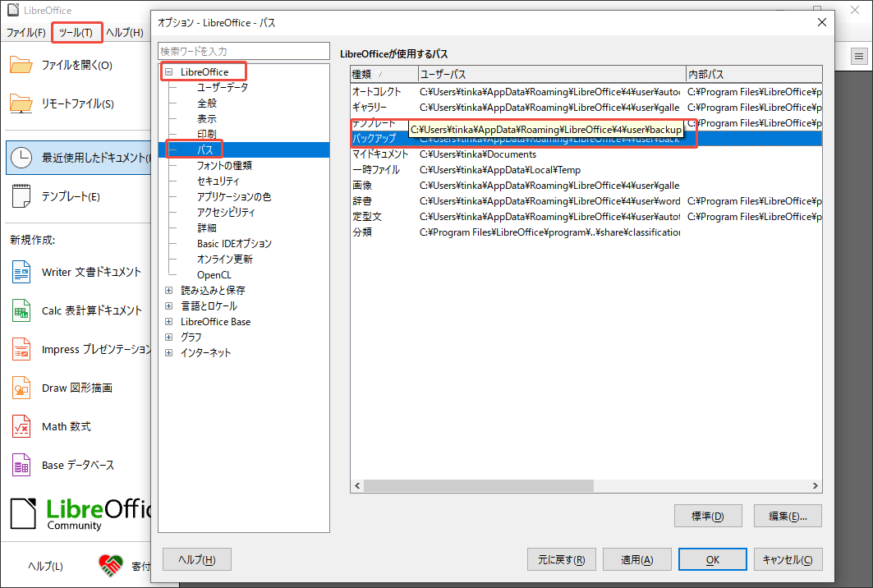This screenshot has width=873, height=588.
Task: Click the 検索ワードを入力 search field
Action: coord(244,51)
